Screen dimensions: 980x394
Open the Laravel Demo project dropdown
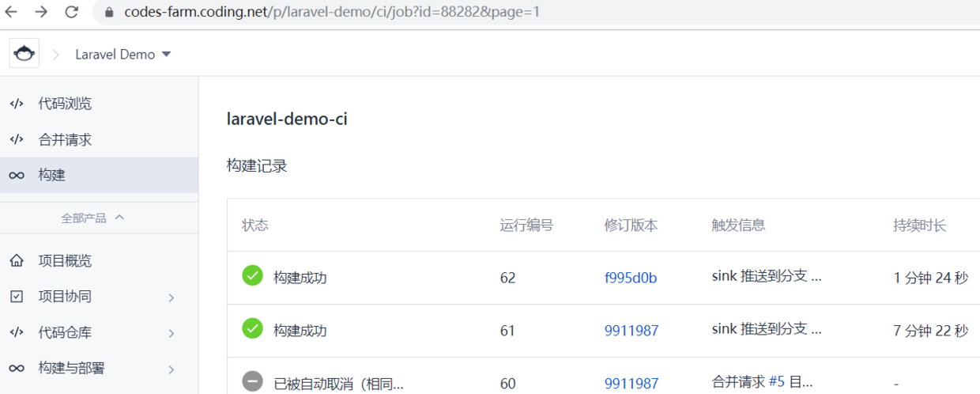click(x=123, y=55)
